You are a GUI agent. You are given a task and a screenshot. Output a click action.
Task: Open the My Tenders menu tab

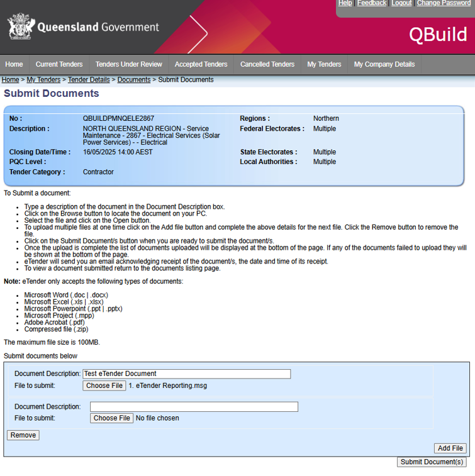pos(324,64)
